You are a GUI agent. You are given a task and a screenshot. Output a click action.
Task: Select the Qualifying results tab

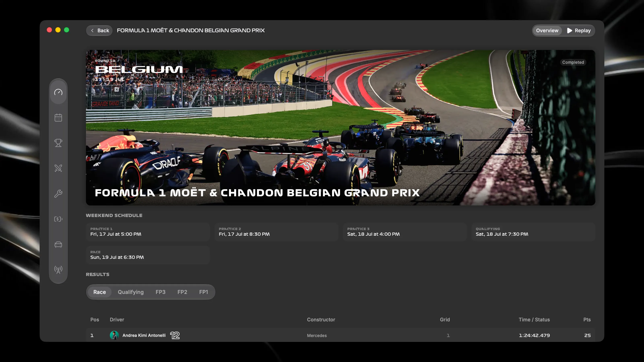tap(131, 292)
